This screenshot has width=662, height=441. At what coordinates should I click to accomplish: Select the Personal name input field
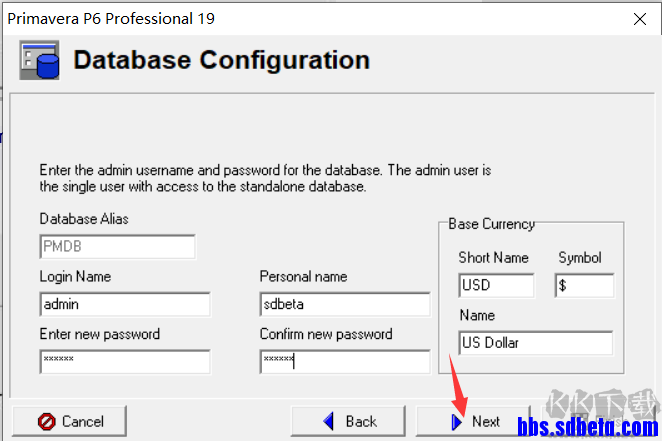[344, 304]
